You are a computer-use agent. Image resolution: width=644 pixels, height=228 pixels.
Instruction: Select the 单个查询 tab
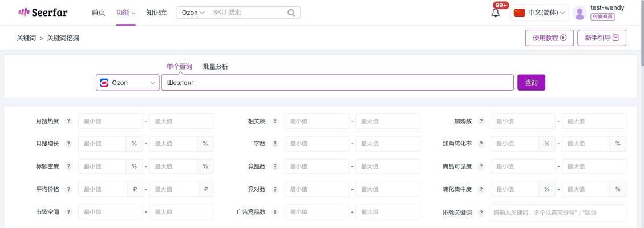tap(179, 67)
